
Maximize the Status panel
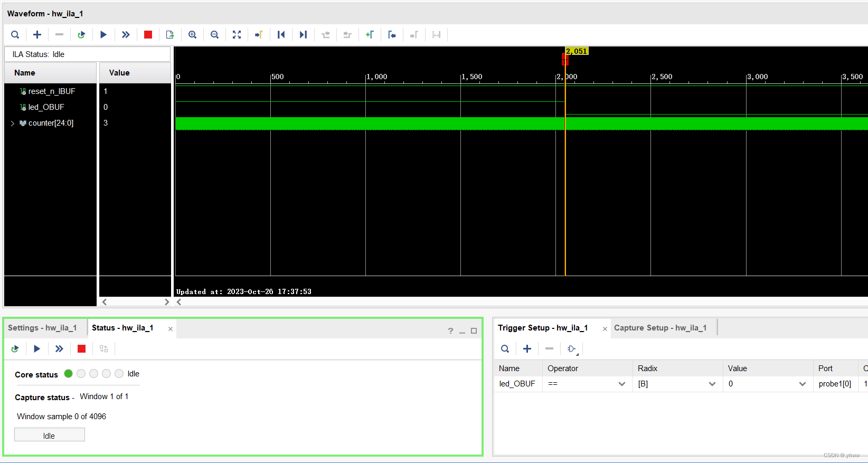click(474, 330)
